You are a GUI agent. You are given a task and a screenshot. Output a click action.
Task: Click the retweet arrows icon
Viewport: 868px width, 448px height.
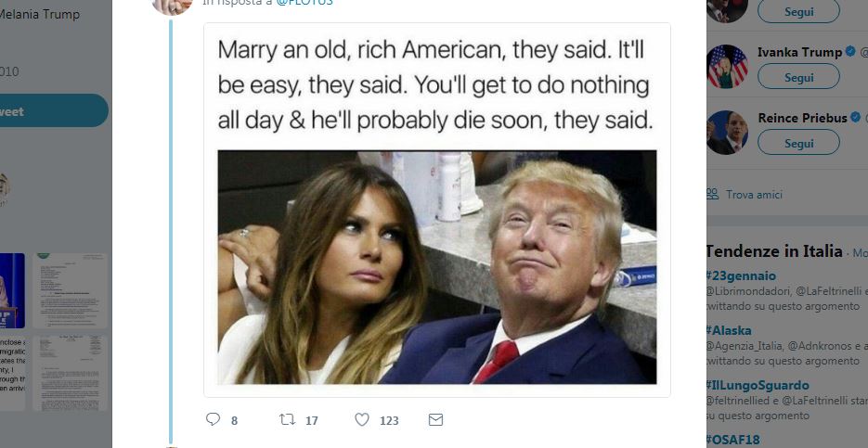(287, 420)
